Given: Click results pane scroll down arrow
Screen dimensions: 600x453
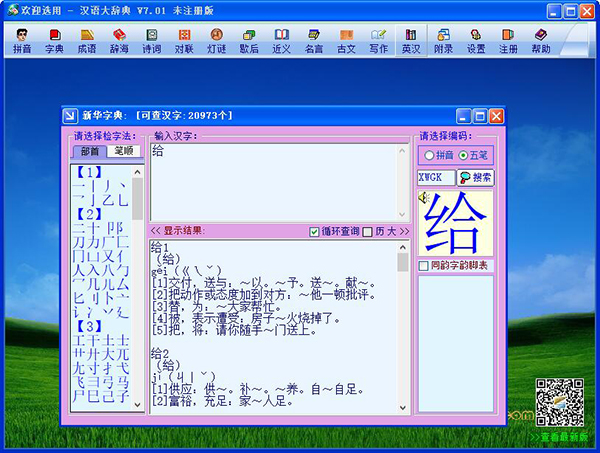Looking at the screenshot, I should (x=403, y=408).
